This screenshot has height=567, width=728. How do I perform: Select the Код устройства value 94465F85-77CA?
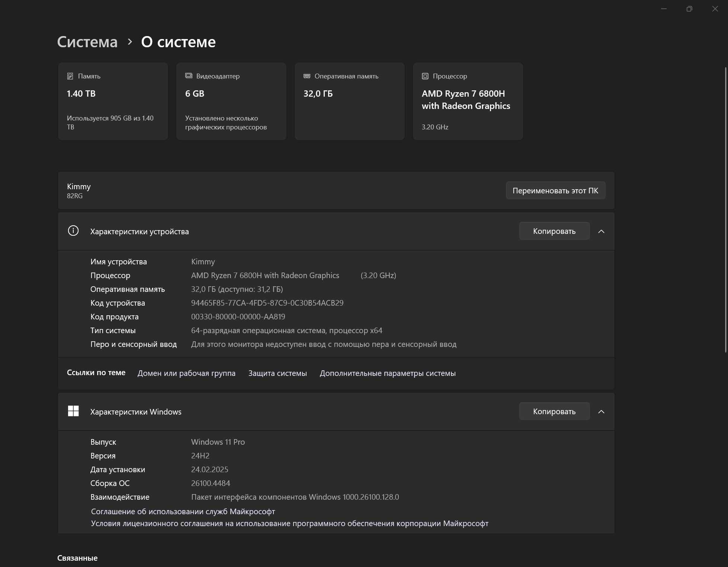pos(267,303)
